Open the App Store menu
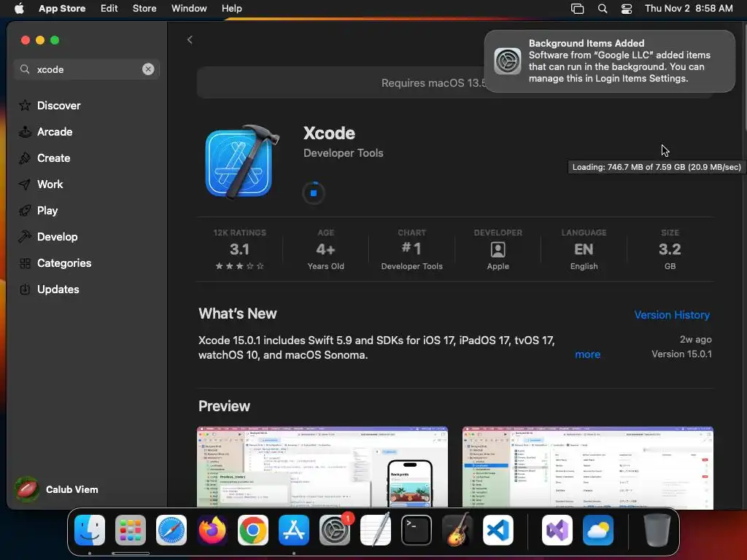 62,8
